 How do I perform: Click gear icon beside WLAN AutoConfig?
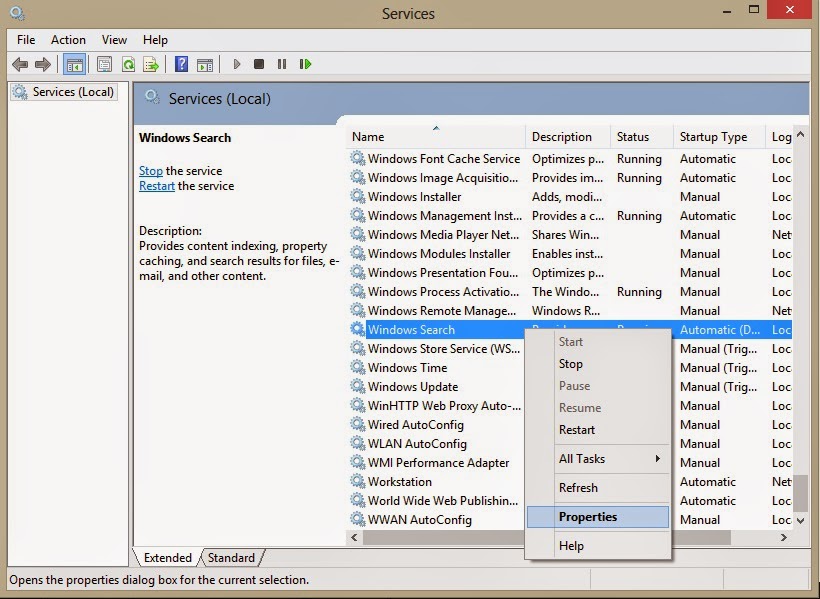point(358,443)
